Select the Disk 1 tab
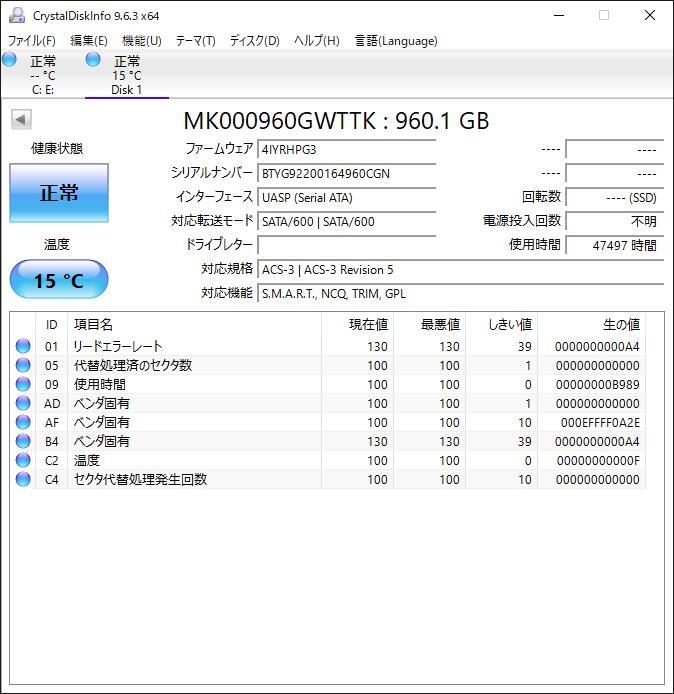The height and width of the screenshot is (694, 674). [127, 74]
